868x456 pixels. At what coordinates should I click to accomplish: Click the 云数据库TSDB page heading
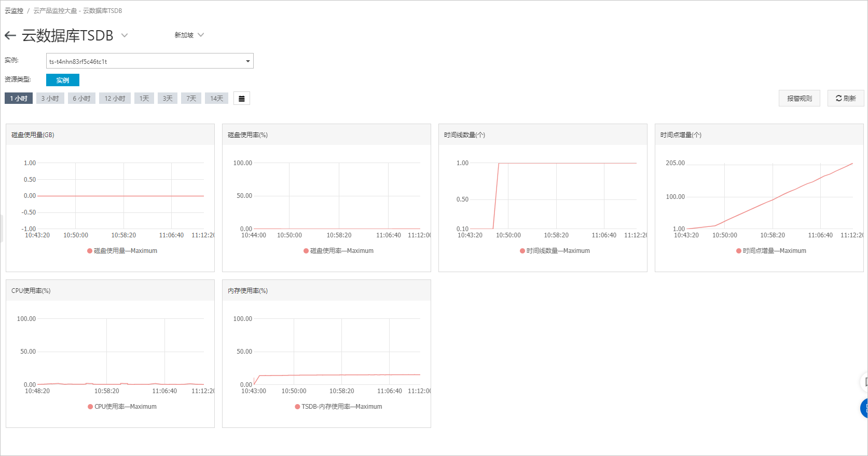pyautogui.click(x=67, y=35)
